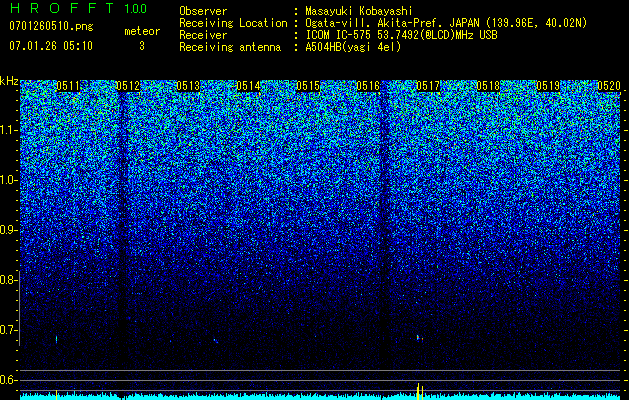629x400 pixels.
Task: Click the 0.9 kHz axis label
Action: pyautogui.click(x=9, y=230)
